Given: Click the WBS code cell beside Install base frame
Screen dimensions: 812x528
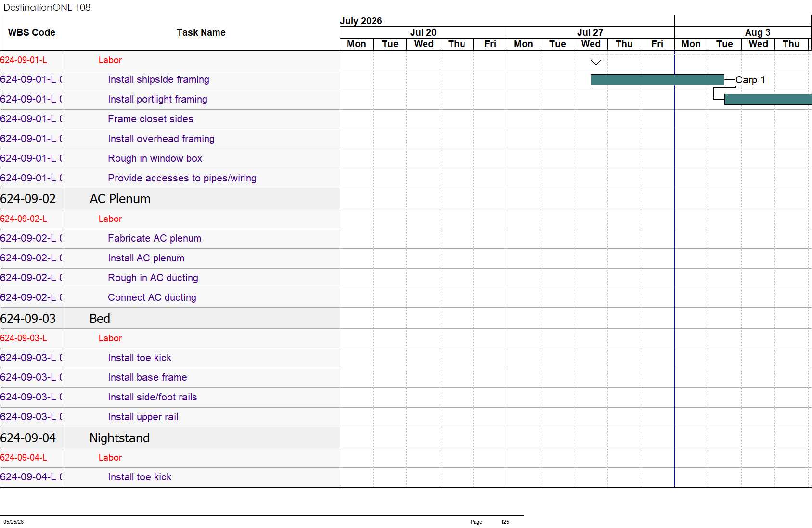Looking at the screenshot, I should (x=31, y=377).
